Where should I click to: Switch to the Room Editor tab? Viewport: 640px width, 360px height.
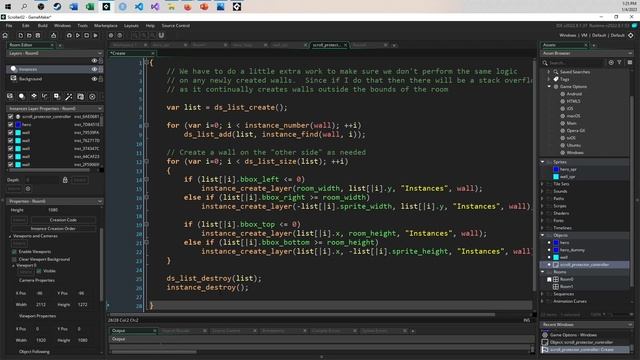(x=29, y=45)
